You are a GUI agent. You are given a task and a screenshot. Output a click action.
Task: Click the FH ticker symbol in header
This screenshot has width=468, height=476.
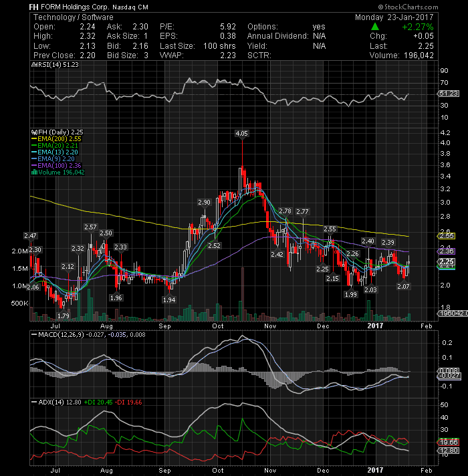tap(33, 7)
